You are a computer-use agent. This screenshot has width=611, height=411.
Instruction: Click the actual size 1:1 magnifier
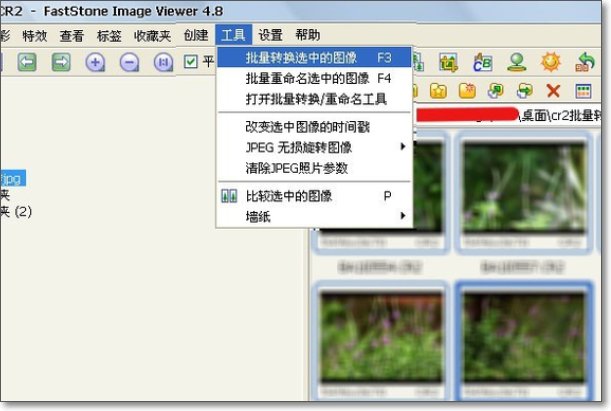point(163,62)
